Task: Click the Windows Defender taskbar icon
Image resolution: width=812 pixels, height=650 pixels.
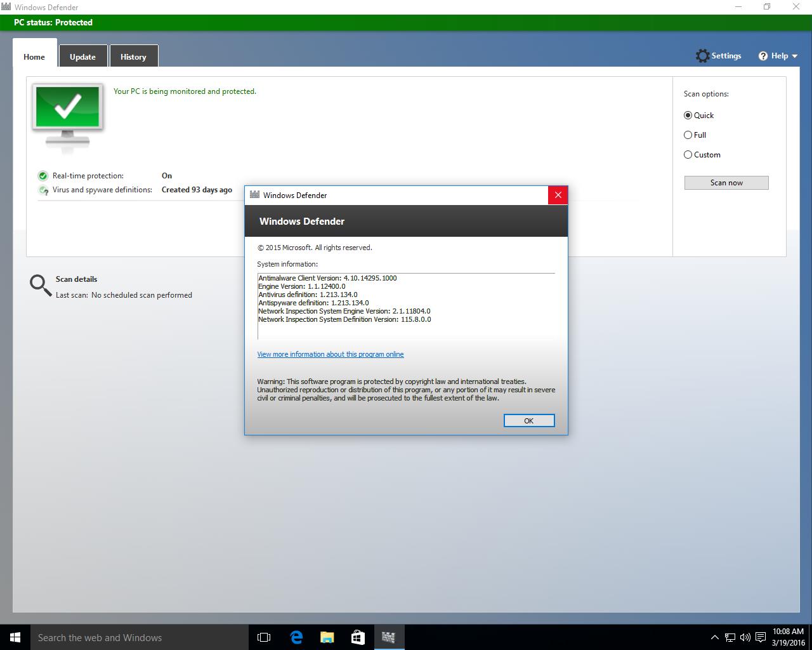Action: pos(388,637)
